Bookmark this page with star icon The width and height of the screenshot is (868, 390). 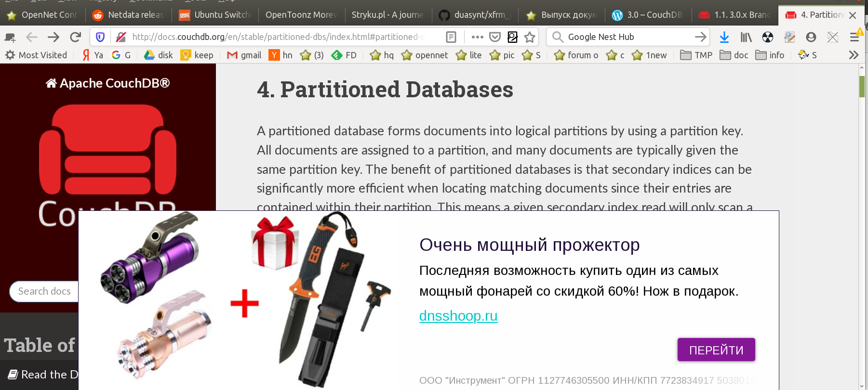(530, 37)
